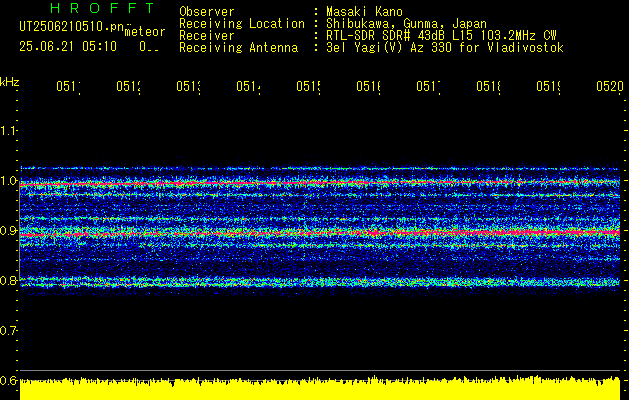Screen dimensions: 629x400
Task: Click the Receiving Antenna label
Action: point(238,48)
